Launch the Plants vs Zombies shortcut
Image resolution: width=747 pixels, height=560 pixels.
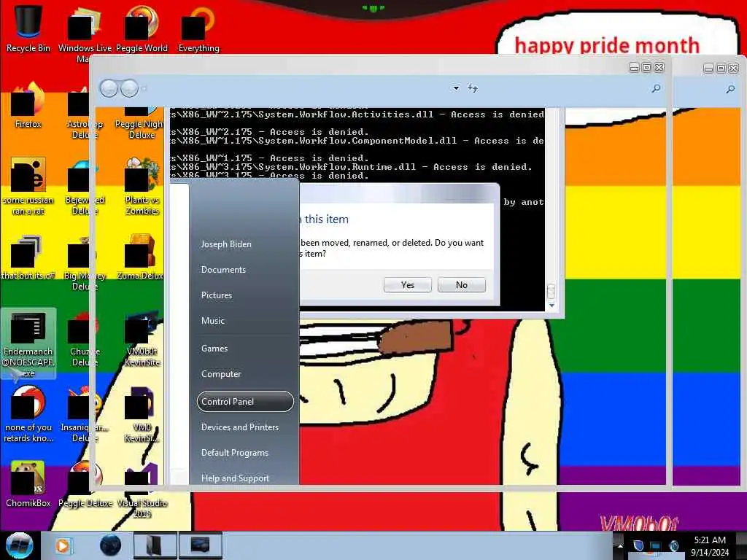click(142, 187)
